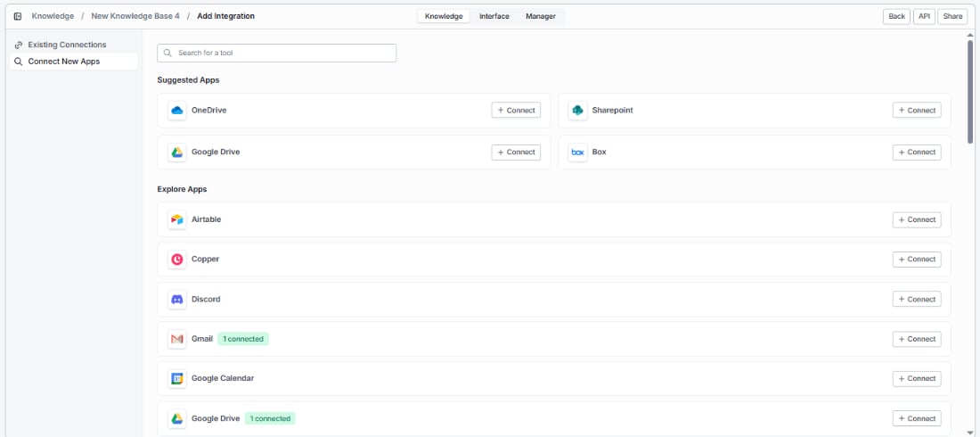Click the Copper app icon
The image size is (980, 437).
pos(177,260)
